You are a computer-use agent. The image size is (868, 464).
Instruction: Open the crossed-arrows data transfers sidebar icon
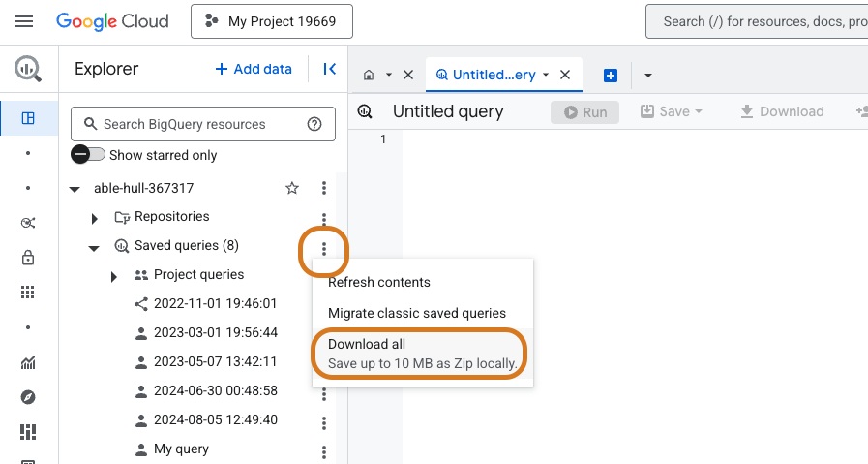28,223
